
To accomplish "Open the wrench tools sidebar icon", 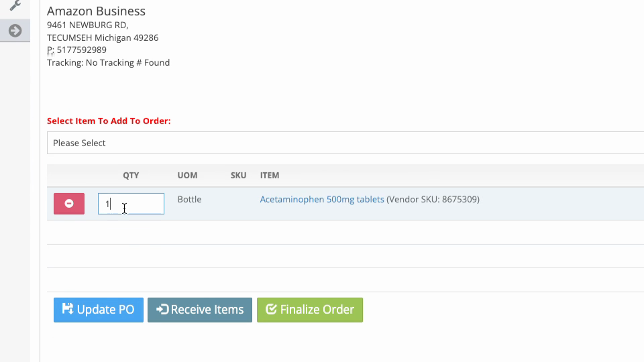I will 15,5.
